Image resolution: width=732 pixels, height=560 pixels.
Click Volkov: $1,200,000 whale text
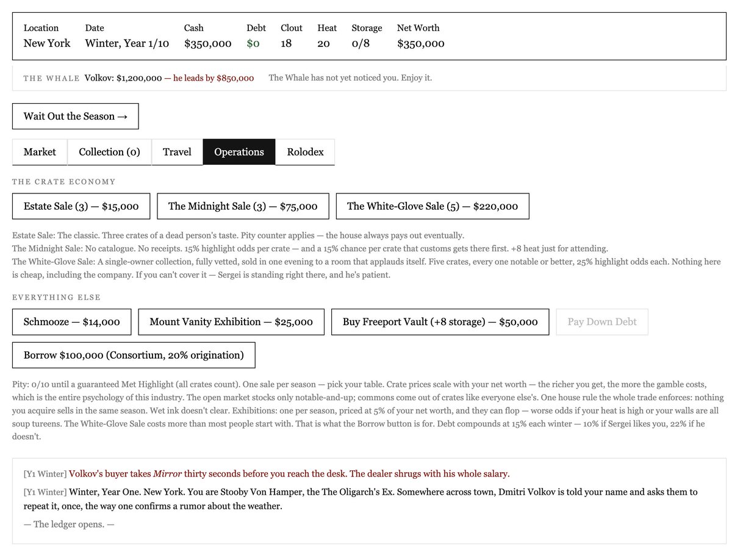pyautogui.click(x=123, y=78)
